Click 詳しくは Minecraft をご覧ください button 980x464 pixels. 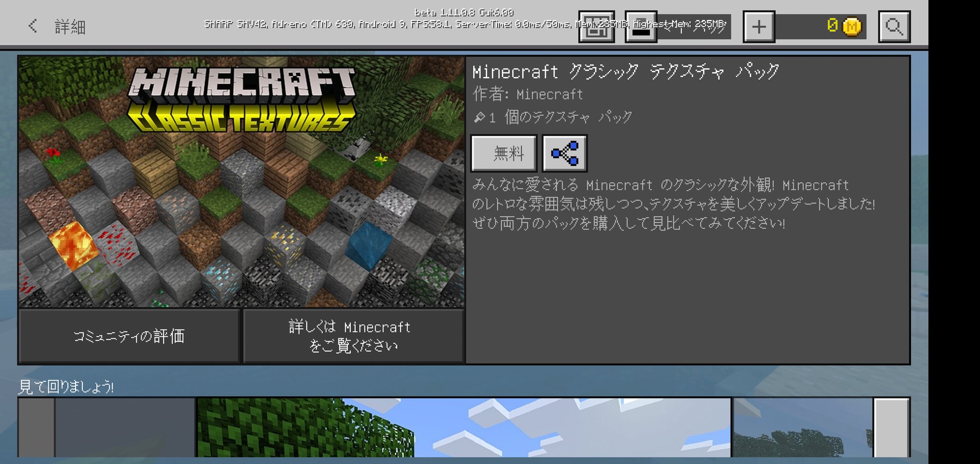[x=354, y=336]
